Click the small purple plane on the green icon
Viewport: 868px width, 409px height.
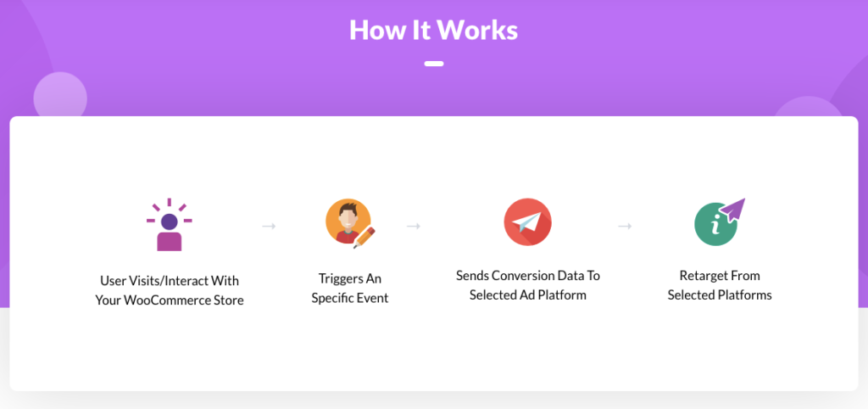732,209
